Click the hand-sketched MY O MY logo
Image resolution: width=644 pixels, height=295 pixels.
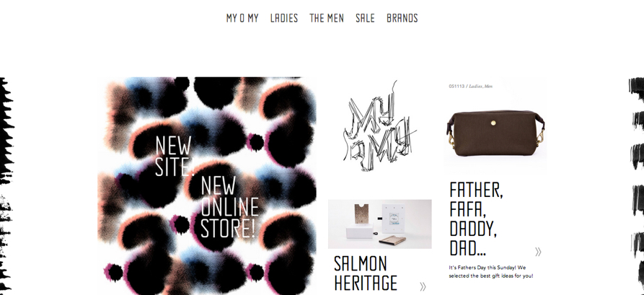[x=380, y=126]
